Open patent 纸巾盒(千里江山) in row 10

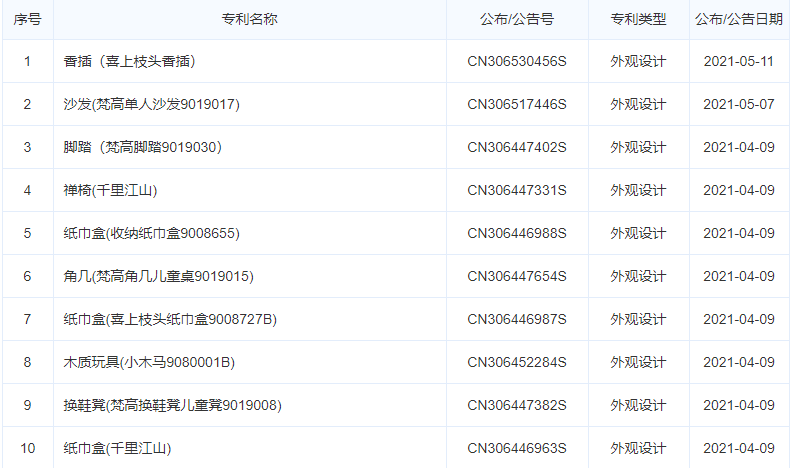coord(117,448)
